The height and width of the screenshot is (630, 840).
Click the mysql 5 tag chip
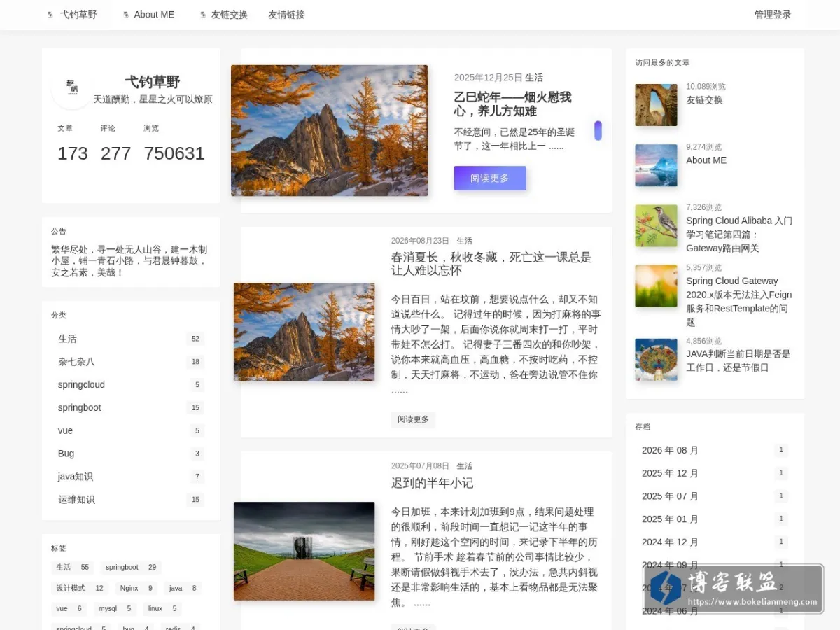tap(115, 609)
